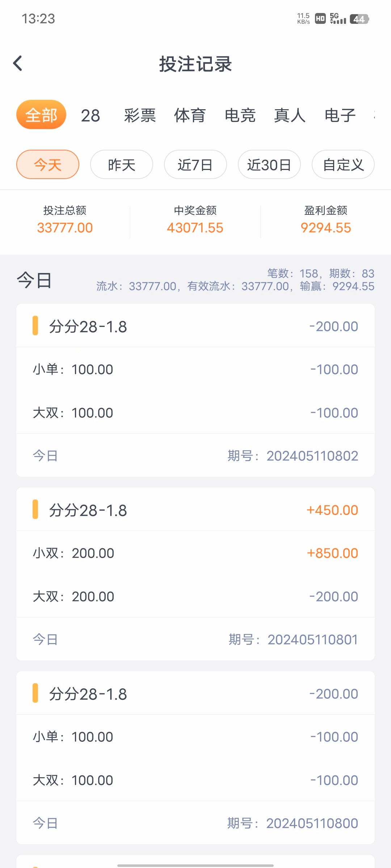Screen dimensions: 391x868
Task: Choose the 近7日 date range
Action: pyautogui.click(x=195, y=165)
